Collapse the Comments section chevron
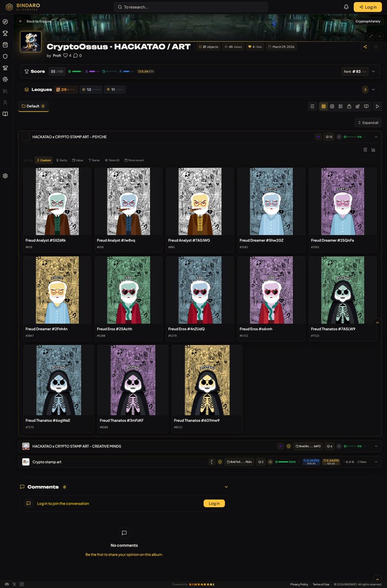Screen dimensions: 387x588 (x=226, y=487)
